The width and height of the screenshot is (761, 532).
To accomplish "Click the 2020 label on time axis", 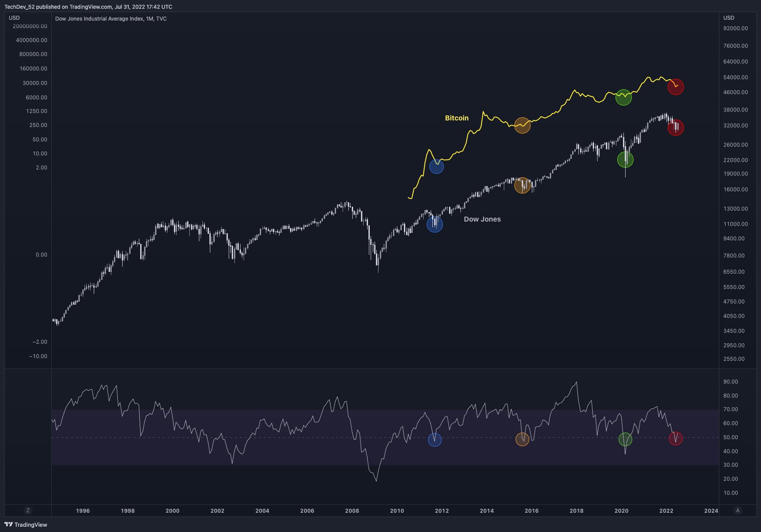I will point(621,511).
